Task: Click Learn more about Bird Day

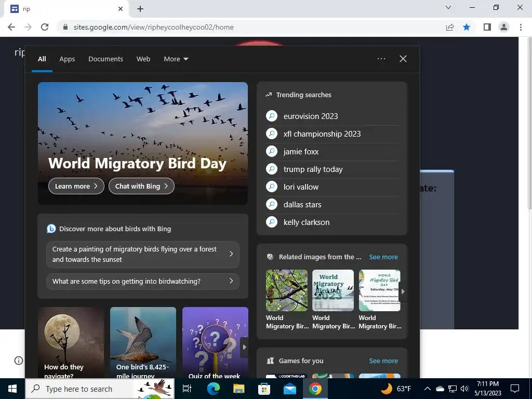Action: click(76, 186)
